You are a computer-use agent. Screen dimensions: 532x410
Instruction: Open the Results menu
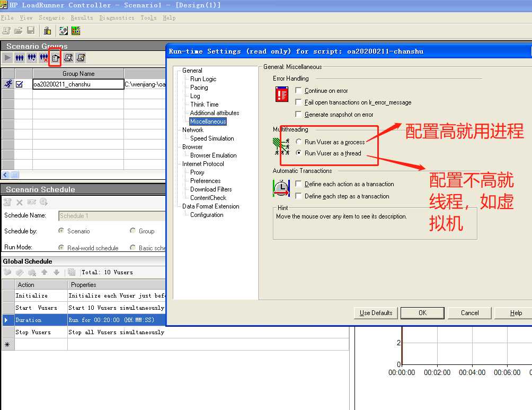point(82,18)
